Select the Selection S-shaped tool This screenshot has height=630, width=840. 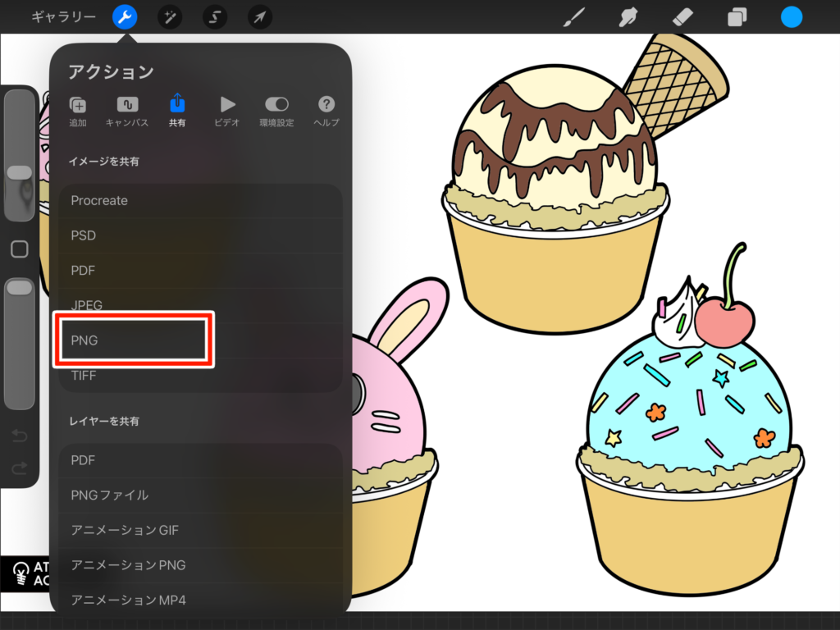pos(215,16)
